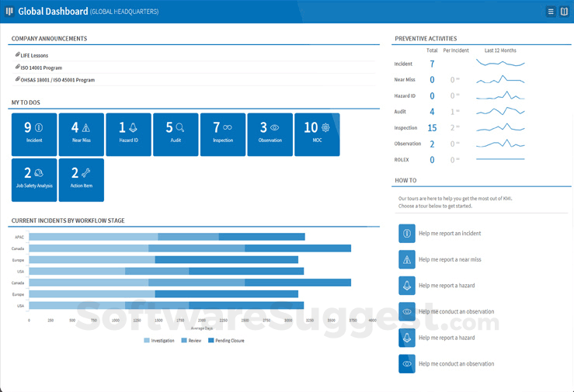Open the Near Miss to-do tile
The image size is (574, 392).
(81, 134)
